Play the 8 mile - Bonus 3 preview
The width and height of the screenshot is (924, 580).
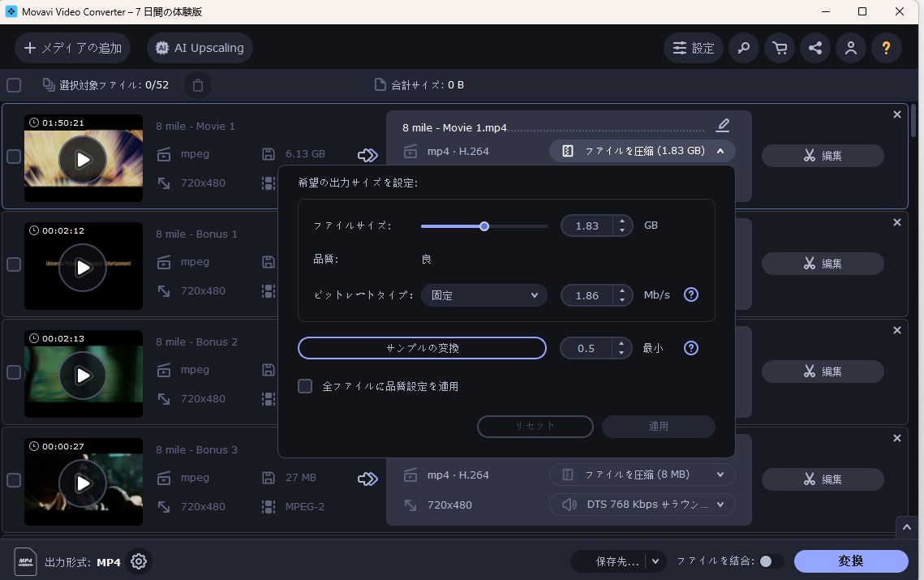pyautogui.click(x=83, y=483)
